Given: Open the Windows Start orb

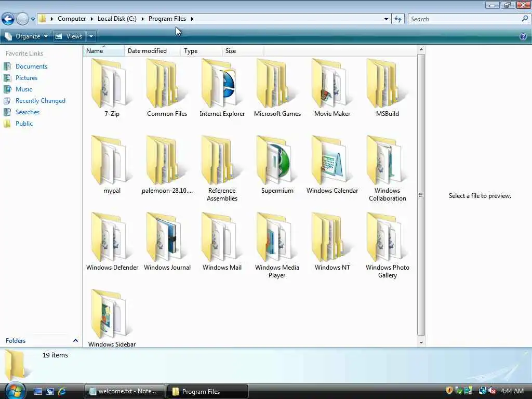Looking at the screenshot, I should (x=15, y=391).
